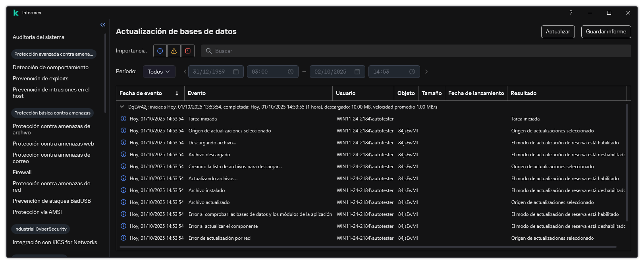Open calendar for end date 02/10/2025
644x264 pixels.
tap(357, 72)
